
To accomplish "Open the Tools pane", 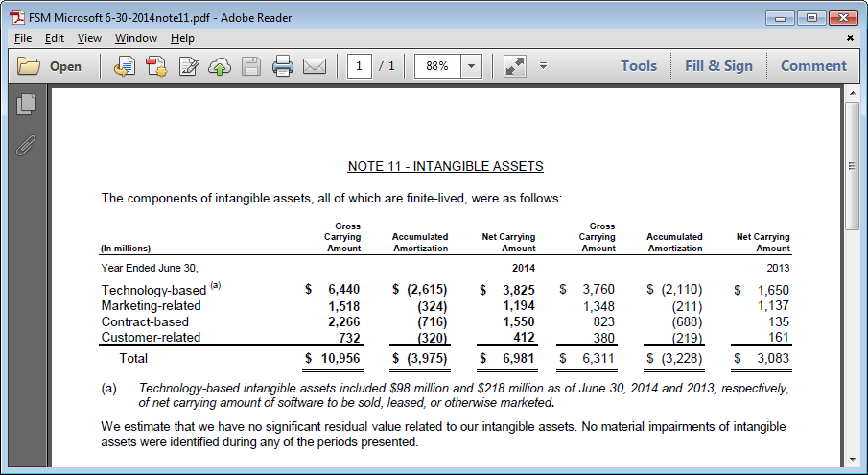I will [639, 66].
